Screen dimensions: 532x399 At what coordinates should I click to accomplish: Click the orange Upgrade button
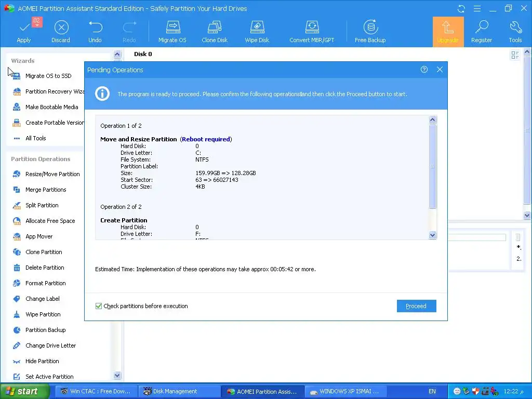[x=448, y=32]
